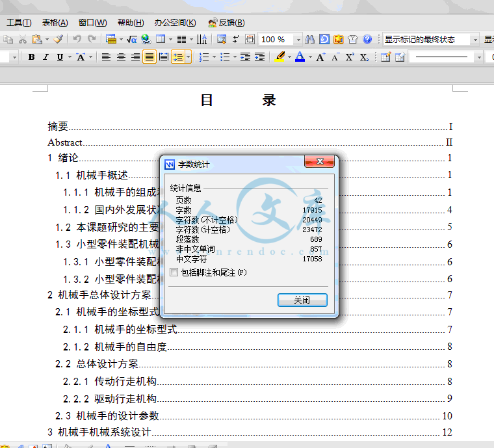Viewport: 494px width, 448px height.
Task: Close the 字数统计 dialog with X
Action: point(319,161)
